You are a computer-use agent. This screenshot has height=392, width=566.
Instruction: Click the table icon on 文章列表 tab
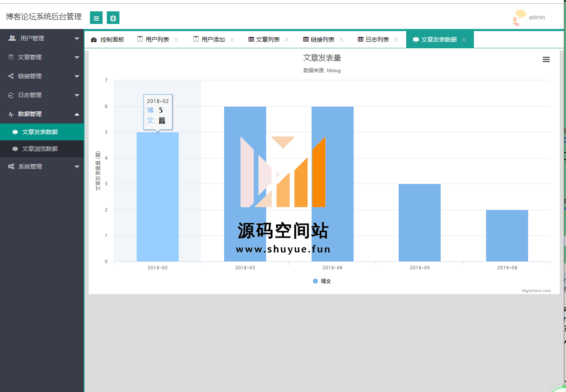(x=251, y=39)
